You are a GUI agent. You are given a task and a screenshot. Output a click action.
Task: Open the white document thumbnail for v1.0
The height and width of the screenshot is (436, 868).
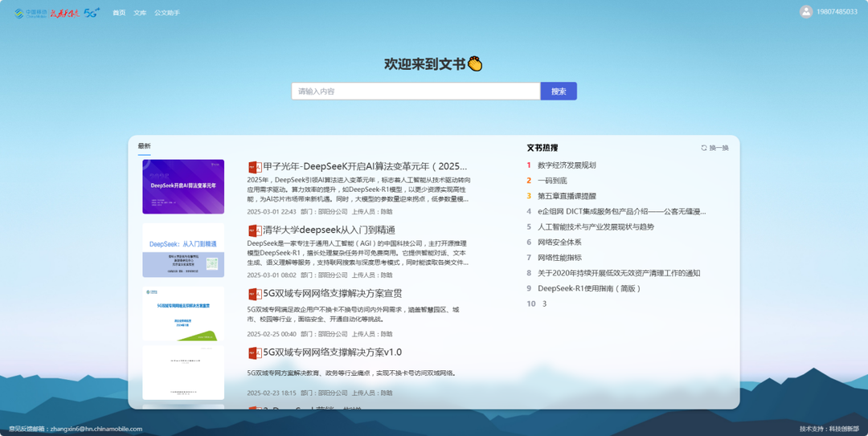click(183, 373)
